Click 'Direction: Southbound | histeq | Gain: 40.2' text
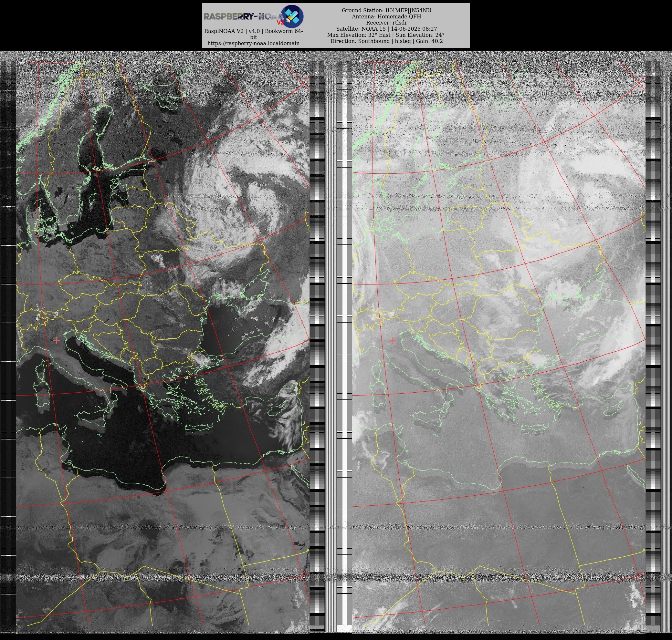Viewport: 672px width, 640px height. (387, 41)
